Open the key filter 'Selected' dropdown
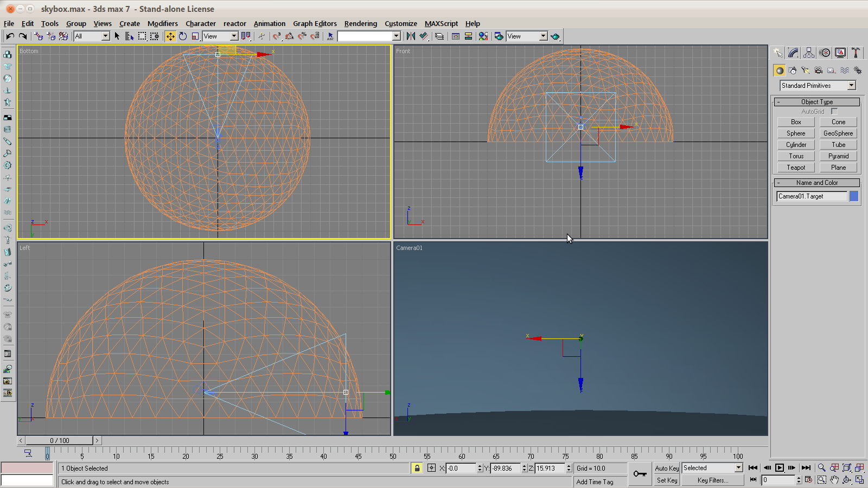This screenshot has height=488, width=868. tap(712, 468)
